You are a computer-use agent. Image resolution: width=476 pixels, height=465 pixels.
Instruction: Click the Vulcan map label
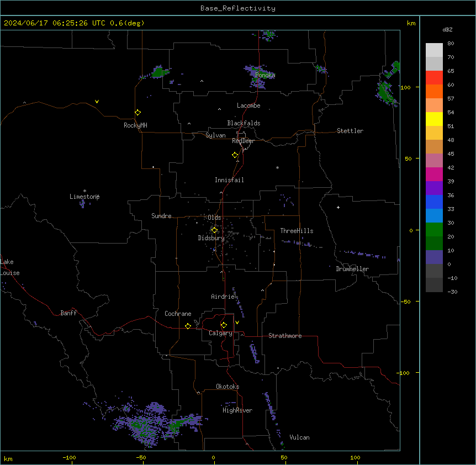tap(299, 437)
